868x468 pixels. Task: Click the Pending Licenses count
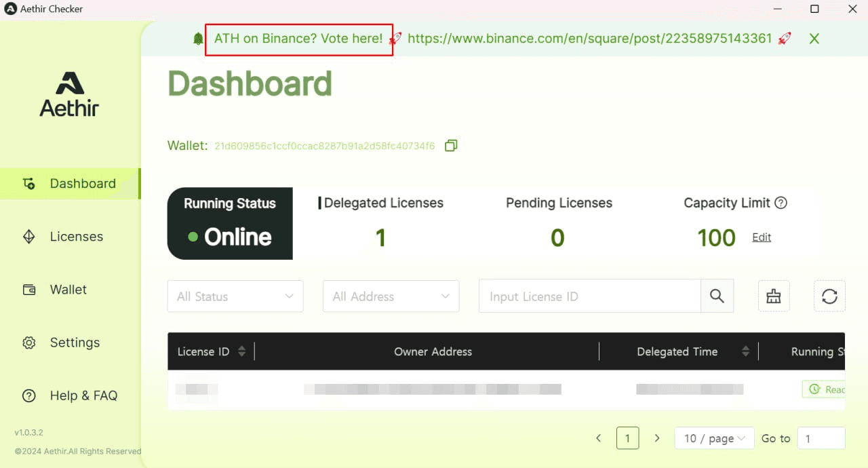point(557,237)
